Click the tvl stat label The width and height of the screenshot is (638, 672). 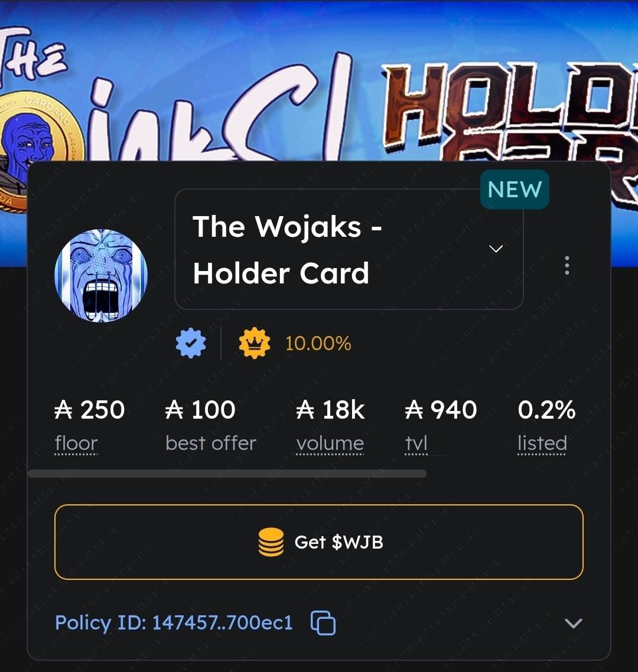416,443
